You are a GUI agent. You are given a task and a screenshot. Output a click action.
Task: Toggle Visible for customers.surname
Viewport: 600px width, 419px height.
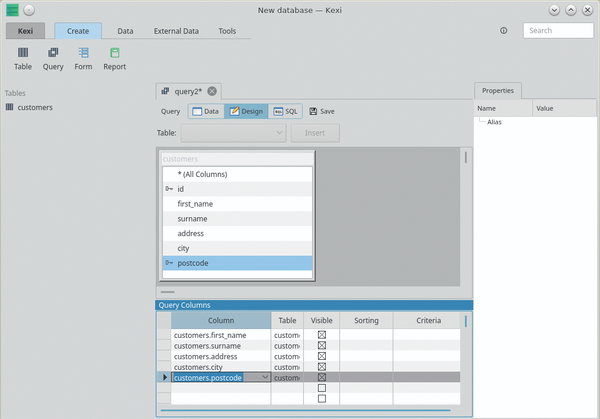coord(322,346)
